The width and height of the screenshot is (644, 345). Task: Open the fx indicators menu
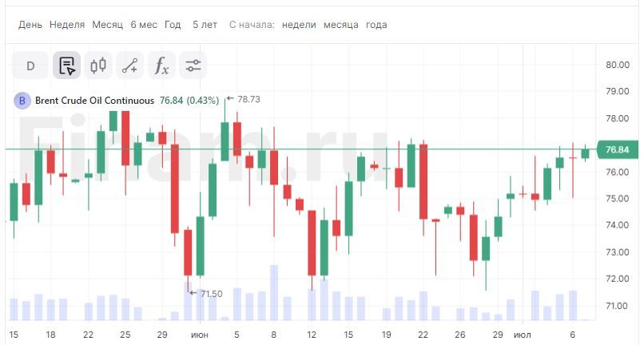tap(161, 65)
